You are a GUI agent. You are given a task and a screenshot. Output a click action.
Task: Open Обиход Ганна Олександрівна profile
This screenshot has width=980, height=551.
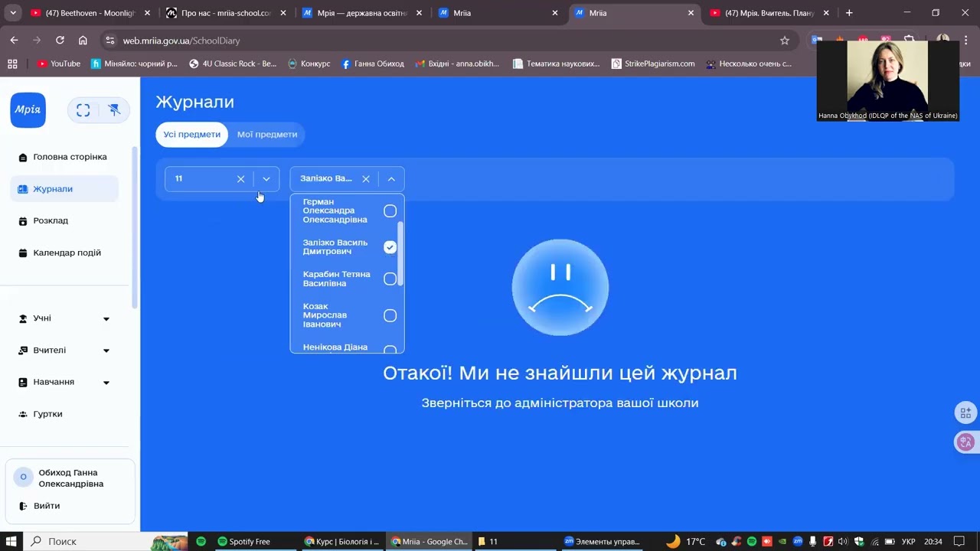(x=70, y=478)
